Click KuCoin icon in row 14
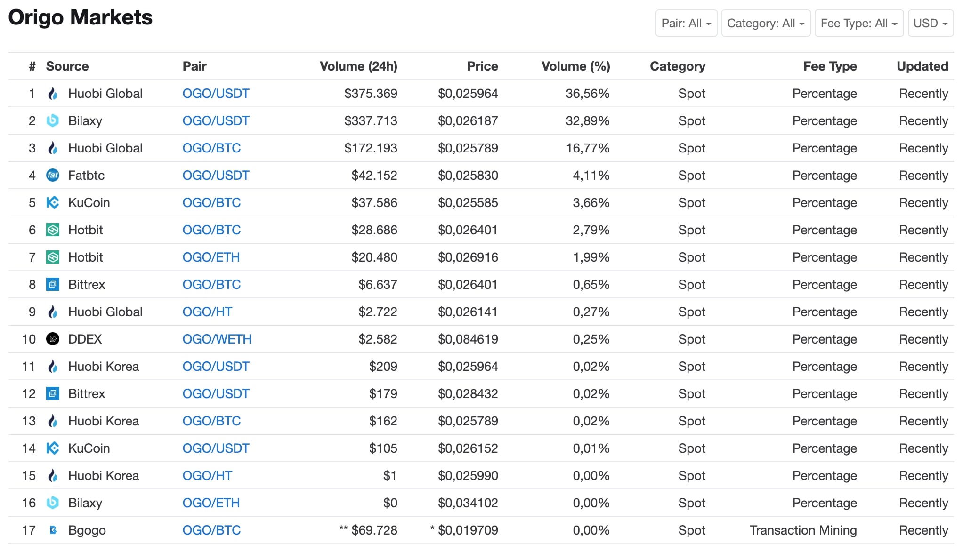This screenshot has height=560, width=971. pos(53,448)
